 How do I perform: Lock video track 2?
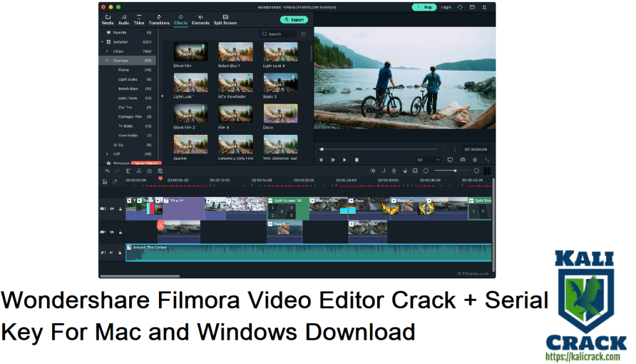click(120, 209)
